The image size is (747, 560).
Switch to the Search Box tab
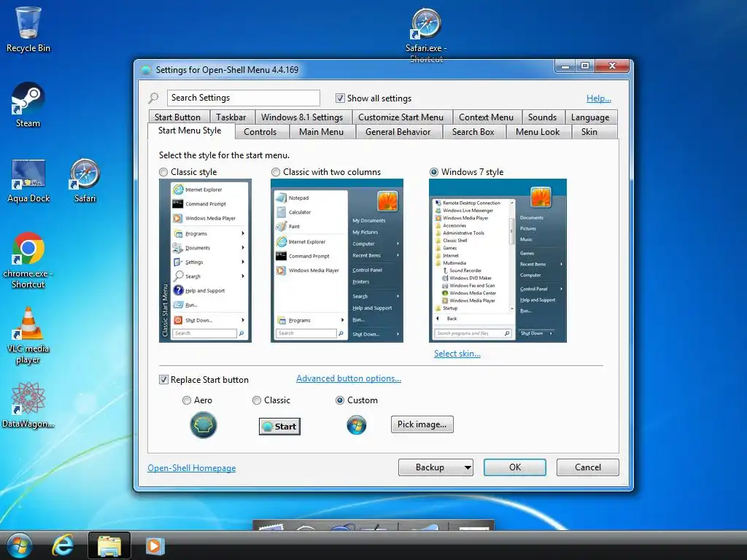(x=473, y=132)
